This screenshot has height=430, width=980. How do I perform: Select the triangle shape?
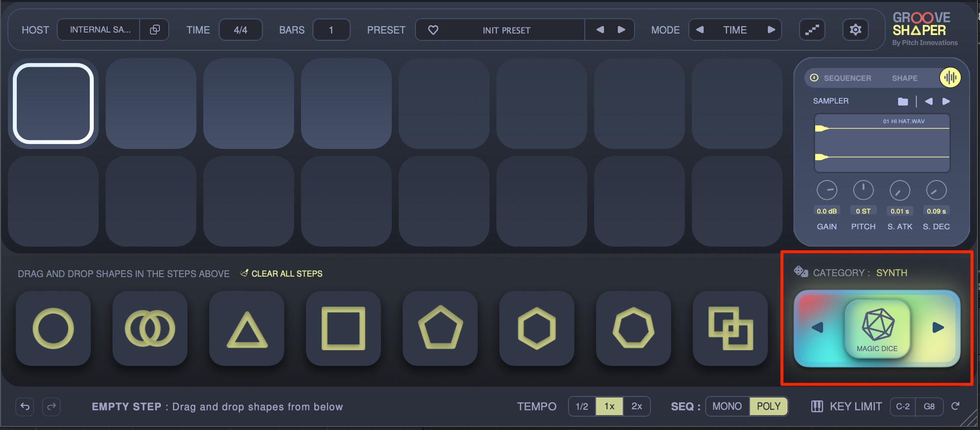pos(247,328)
